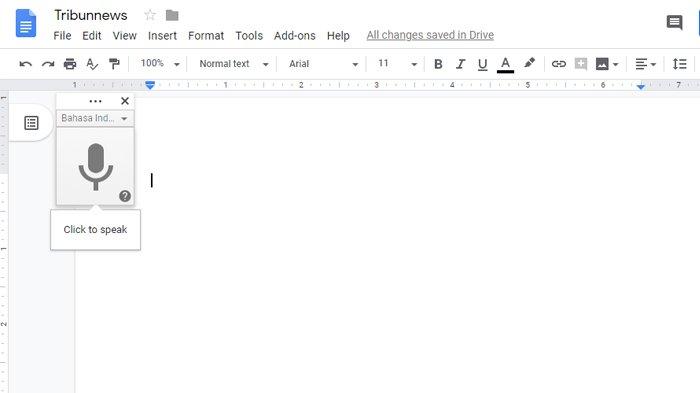This screenshot has width=700, height=393.
Task: Open comment history speech bubble icon
Action: pos(674,22)
